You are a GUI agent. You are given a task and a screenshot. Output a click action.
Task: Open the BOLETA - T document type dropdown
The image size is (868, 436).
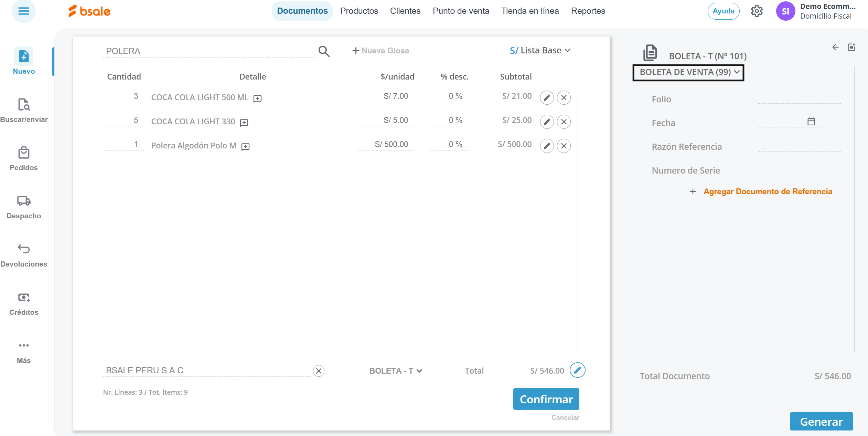[x=396, y=371]
